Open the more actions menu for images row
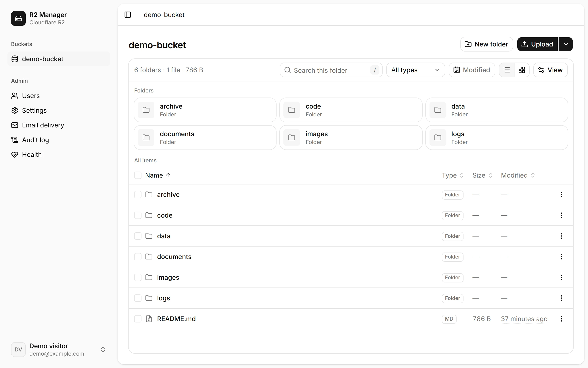Image resolution: width=588 pixels, height=368 pixels. (x=561, y=277)
